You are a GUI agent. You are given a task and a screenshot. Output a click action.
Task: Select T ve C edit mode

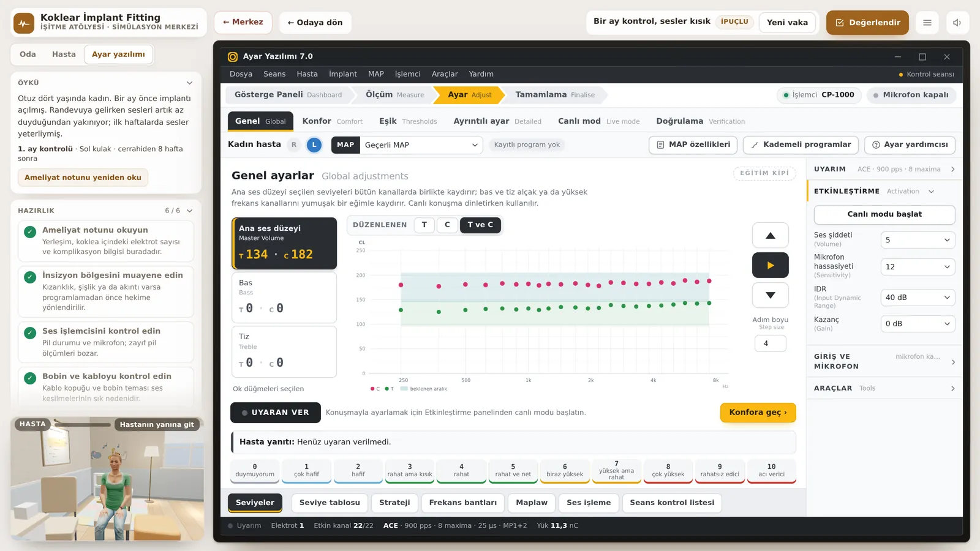click(480, 225)
